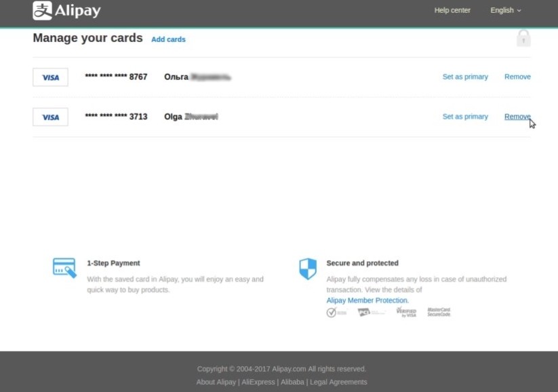This screenshot has height=392, width=558.
Task: Click the Alipay logo in the header
Action: 67,10
